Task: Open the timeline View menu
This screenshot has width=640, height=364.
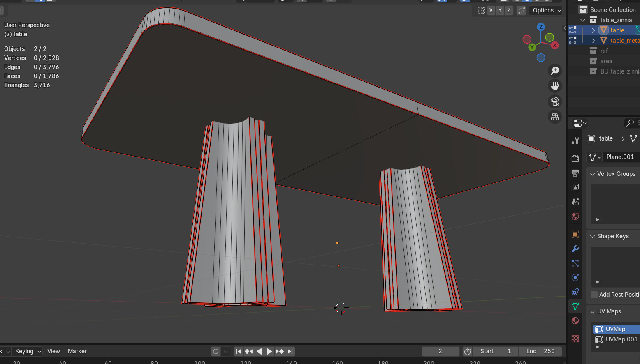Action: click(53, 351)
